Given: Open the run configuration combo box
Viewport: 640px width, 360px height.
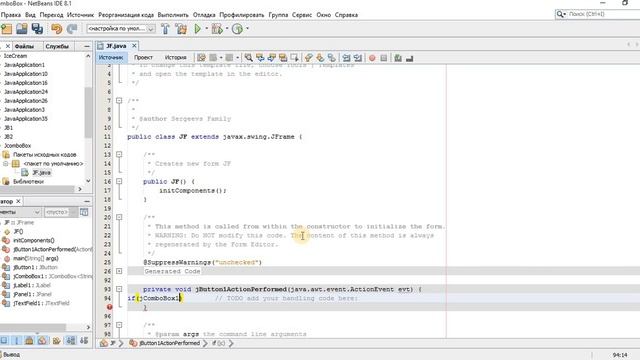Looking at the screenshot, I should click(121, 29).
